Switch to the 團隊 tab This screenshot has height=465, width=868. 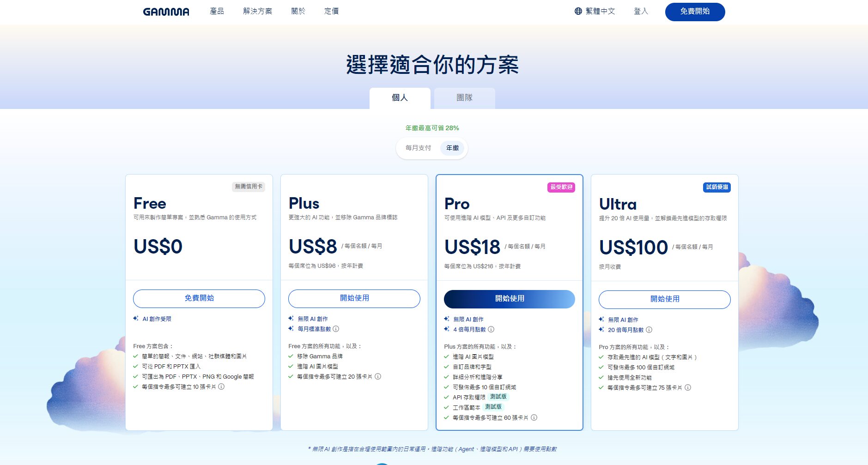point(464,98)
